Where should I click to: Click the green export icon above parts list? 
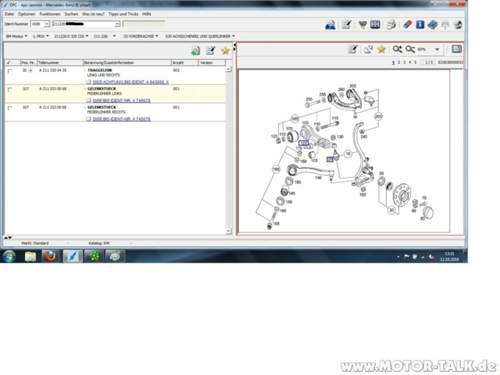coord(196,51)
